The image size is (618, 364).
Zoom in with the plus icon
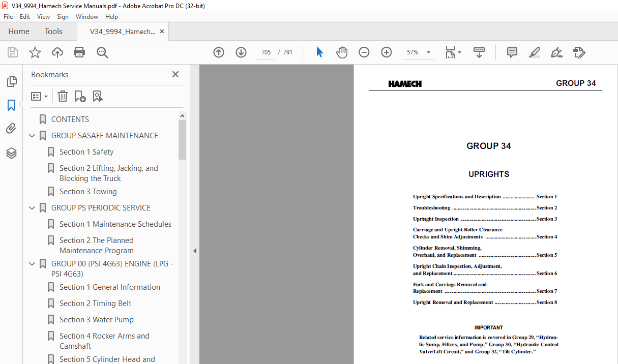pos(387,52)
